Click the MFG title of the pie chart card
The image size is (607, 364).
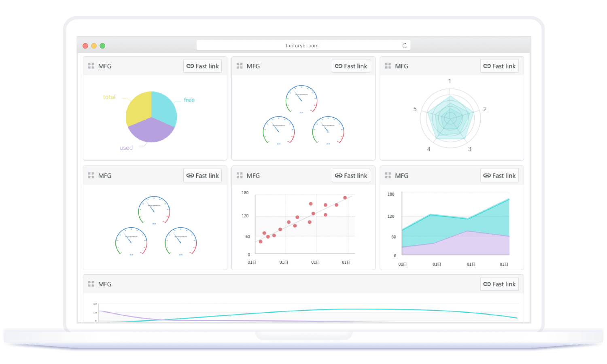tap(105, 66)
